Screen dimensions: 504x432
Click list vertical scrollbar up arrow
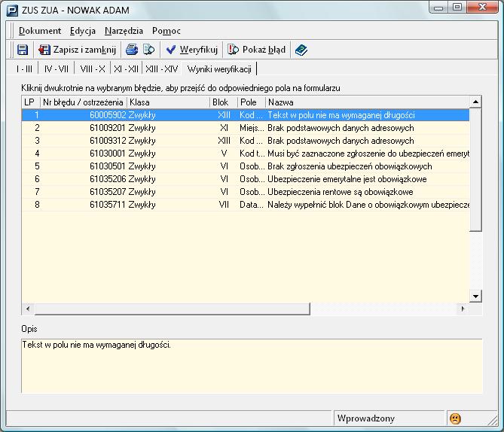[475, 102]
